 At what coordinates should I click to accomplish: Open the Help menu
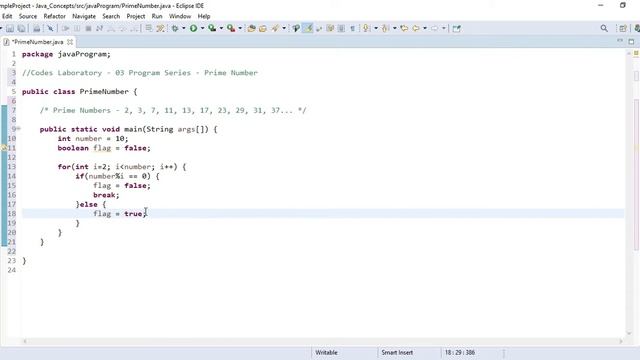[204, 16]
